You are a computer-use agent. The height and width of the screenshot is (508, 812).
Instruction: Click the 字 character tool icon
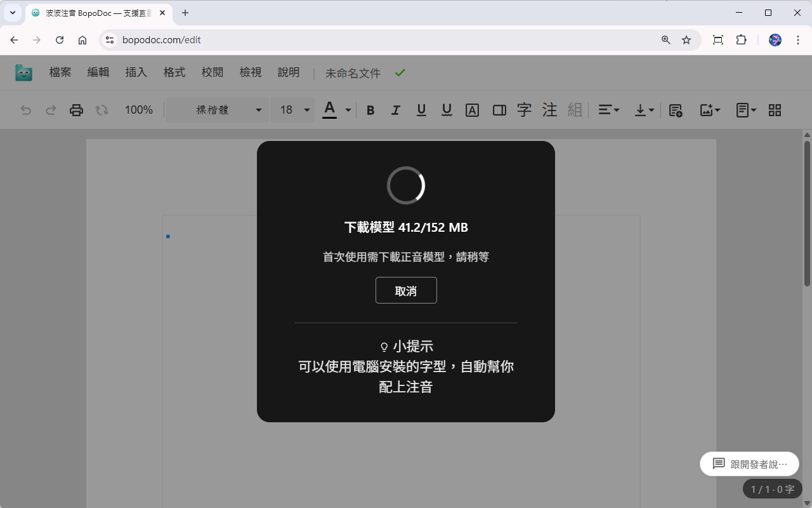click(524, 110)
